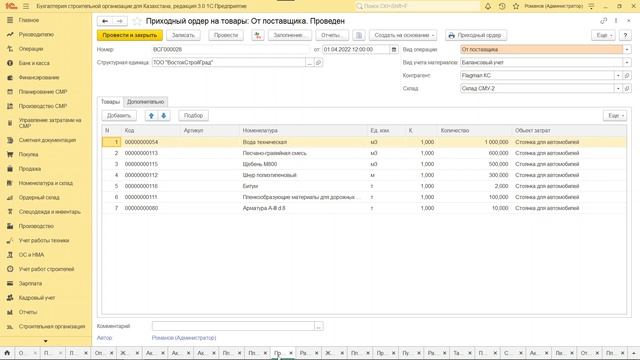The height and width of the screenshot is (360, 640).
Task: Click Заполнение button
Action: 289,36
